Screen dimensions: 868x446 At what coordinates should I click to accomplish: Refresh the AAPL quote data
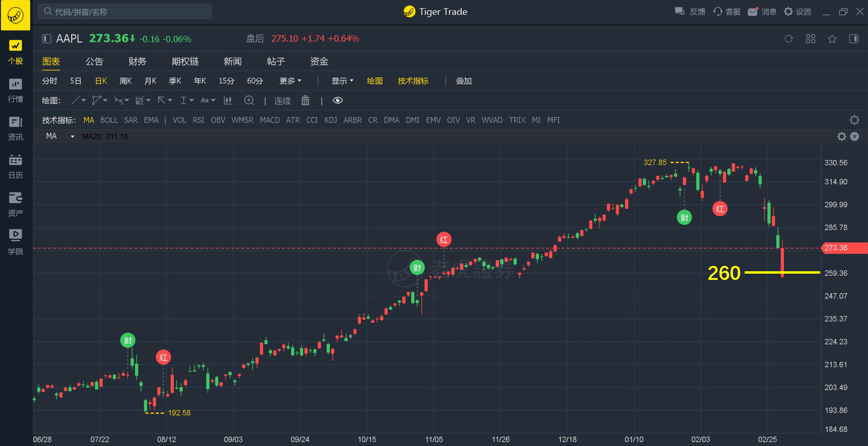[789, 39]
